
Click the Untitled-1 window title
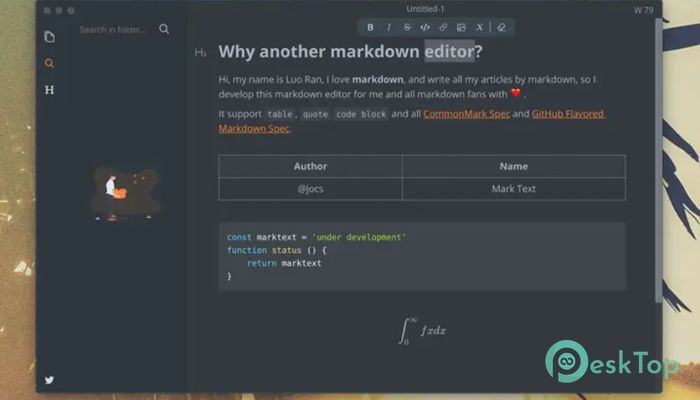click(425, 9)
